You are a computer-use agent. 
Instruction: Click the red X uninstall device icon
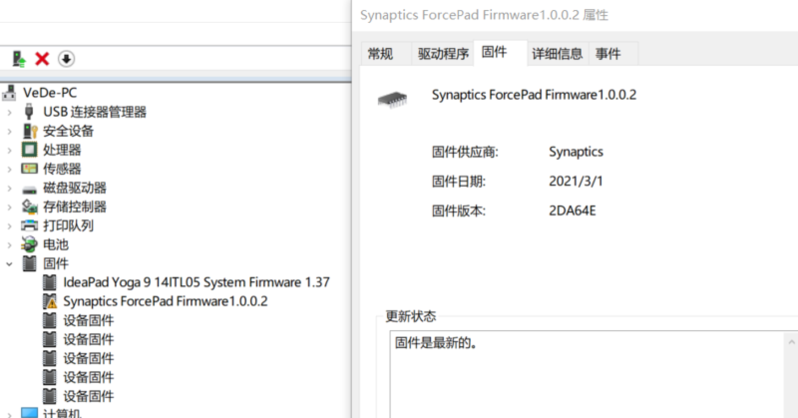(42, 59)
